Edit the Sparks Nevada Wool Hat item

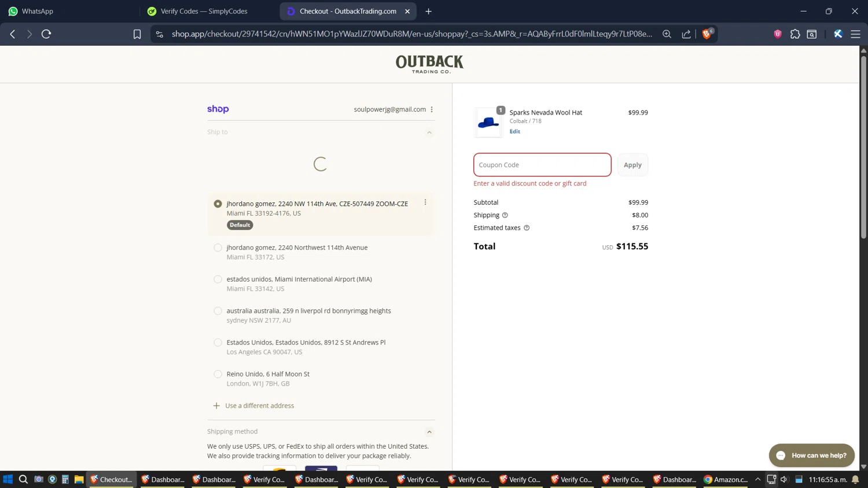[514, 131]
